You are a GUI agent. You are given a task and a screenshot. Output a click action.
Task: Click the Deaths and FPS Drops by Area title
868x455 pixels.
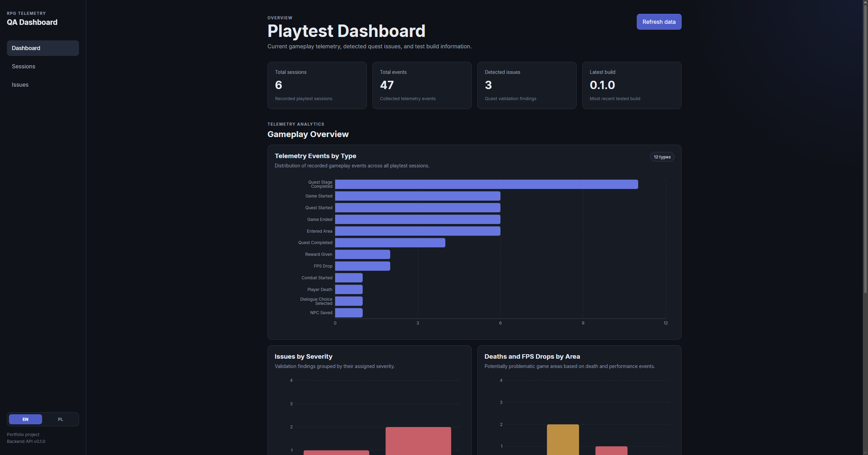point(532,357)
